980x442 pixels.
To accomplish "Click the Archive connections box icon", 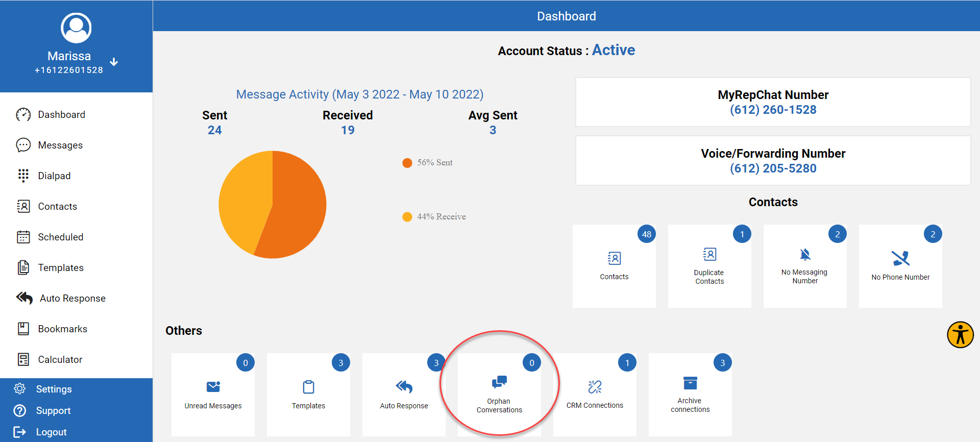I will click(x=690, y=383).
